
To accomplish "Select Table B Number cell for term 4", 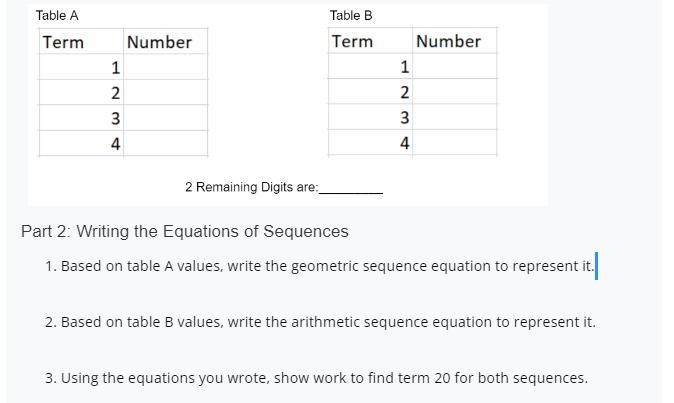I will 455,142.
